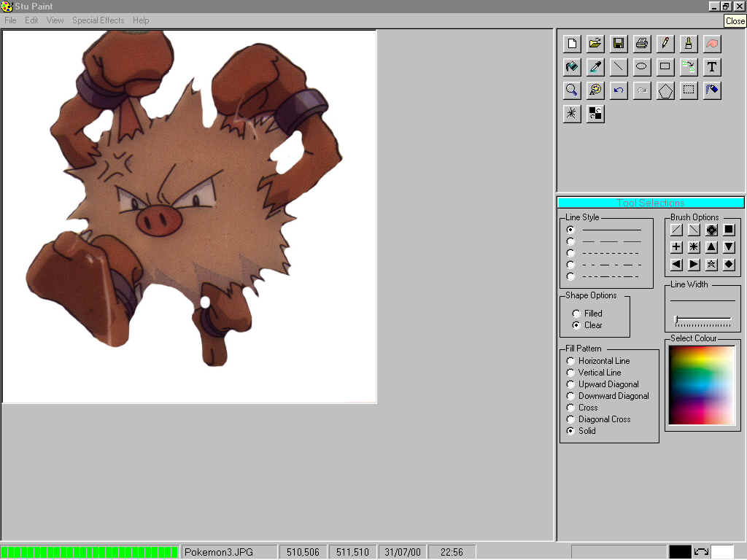
Task: Pick the square brush shape in Brush Options
Action: 729,230
